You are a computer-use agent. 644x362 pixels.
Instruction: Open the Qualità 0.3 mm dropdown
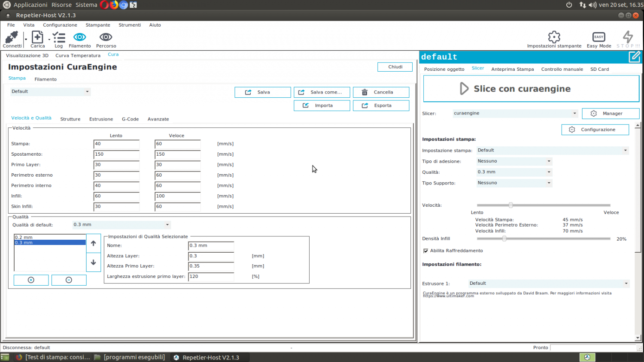tap(514, 172)
